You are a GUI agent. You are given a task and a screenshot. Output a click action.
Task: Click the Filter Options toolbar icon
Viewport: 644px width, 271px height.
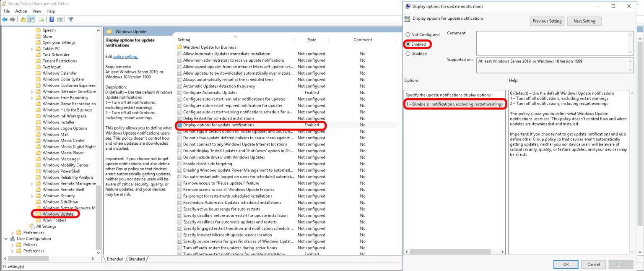pyautogui.click(x=70, y=19)
